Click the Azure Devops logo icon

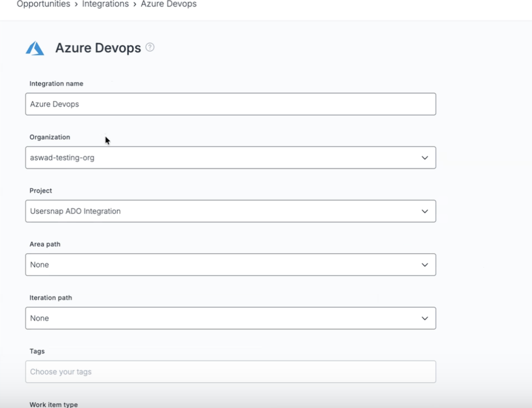click(x=35, y=48)
